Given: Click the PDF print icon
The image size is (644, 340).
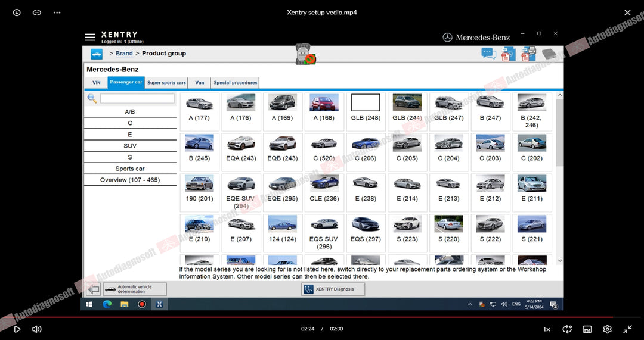Looking at the screenshot, I should point(528,54).
